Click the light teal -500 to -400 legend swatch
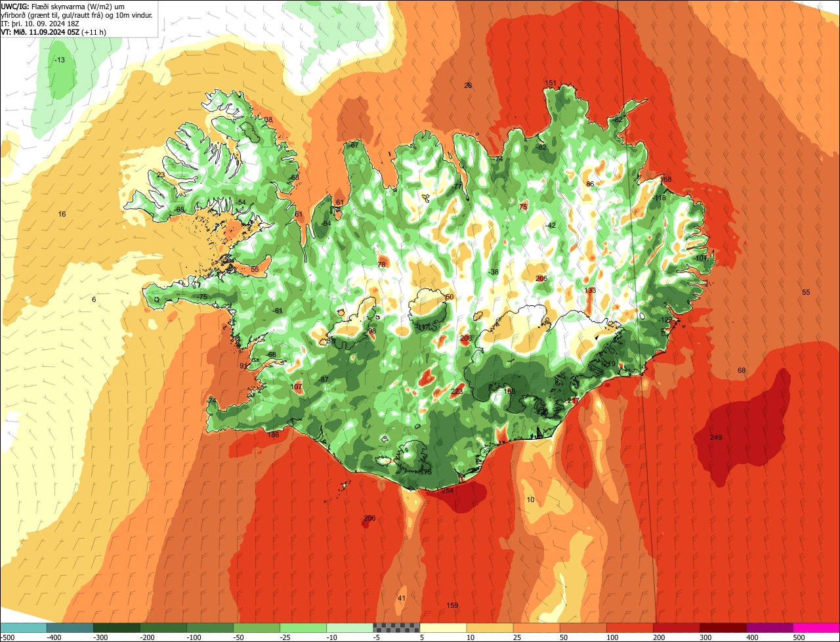This screenshot has width=840, height=642. pos(23,628)
